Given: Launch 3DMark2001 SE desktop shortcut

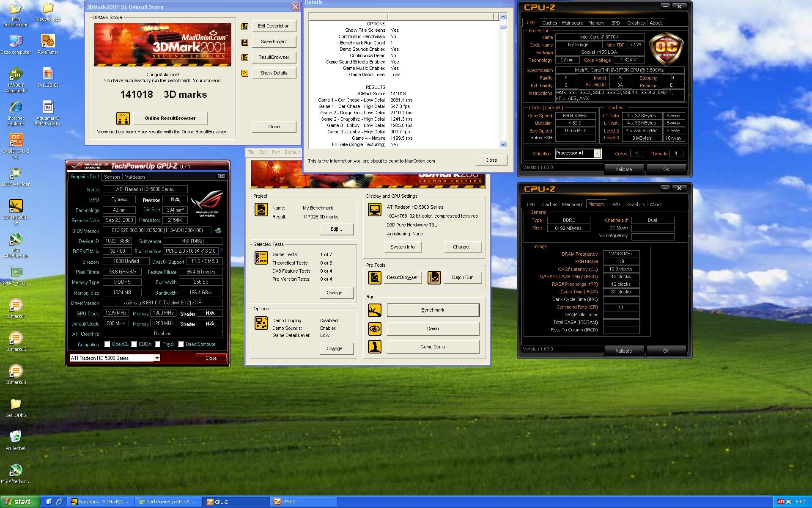Looking at the screenshot, I should (16, 212).
